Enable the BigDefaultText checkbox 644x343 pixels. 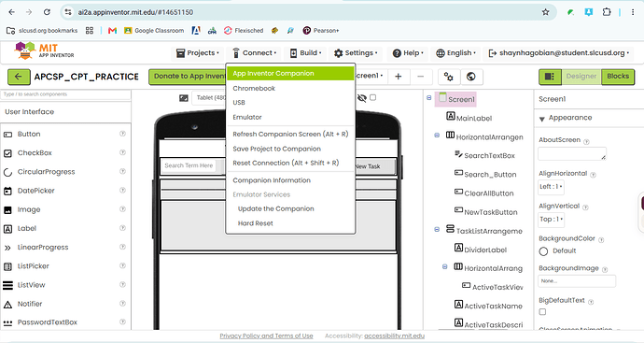point(542,312)
